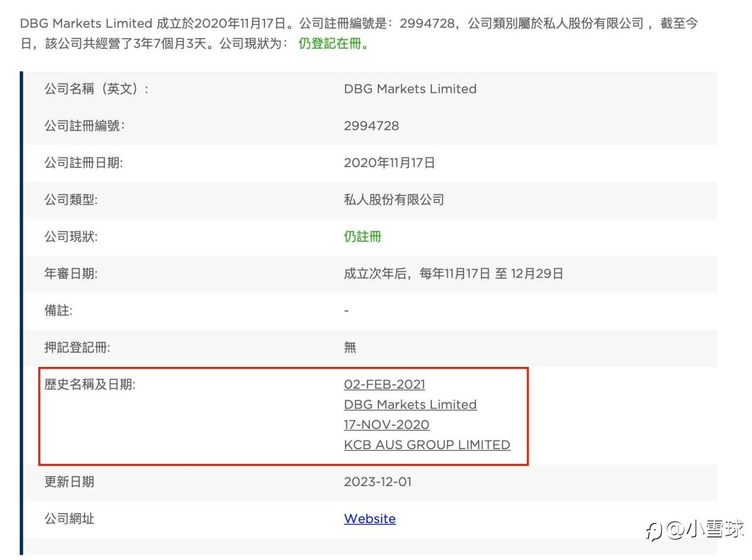Click the 押記登記冊 value 無
This screenshot has height=560, width=752.
pos(350,348)
